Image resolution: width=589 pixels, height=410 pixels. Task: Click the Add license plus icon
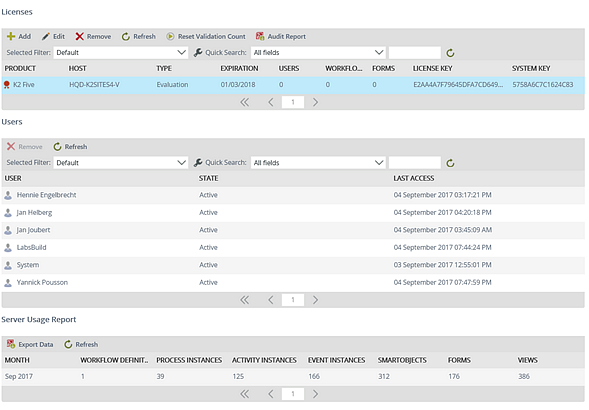coord(11,36)
